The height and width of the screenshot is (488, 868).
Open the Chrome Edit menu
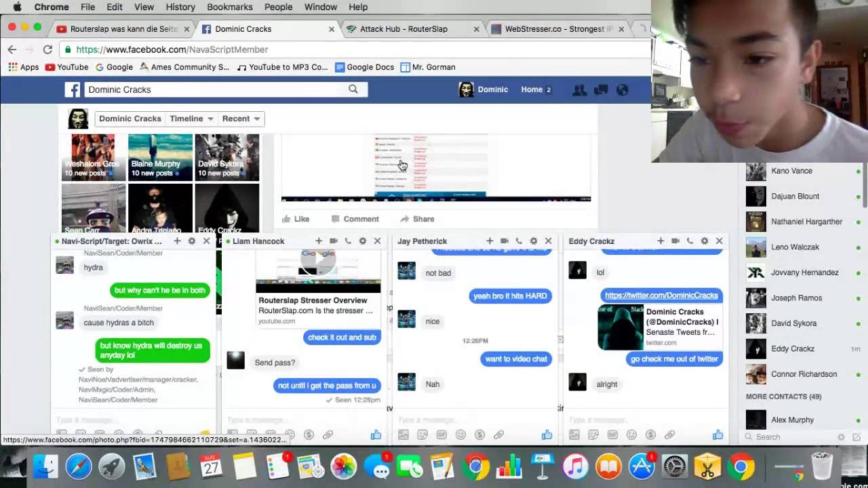coord(114,7)
